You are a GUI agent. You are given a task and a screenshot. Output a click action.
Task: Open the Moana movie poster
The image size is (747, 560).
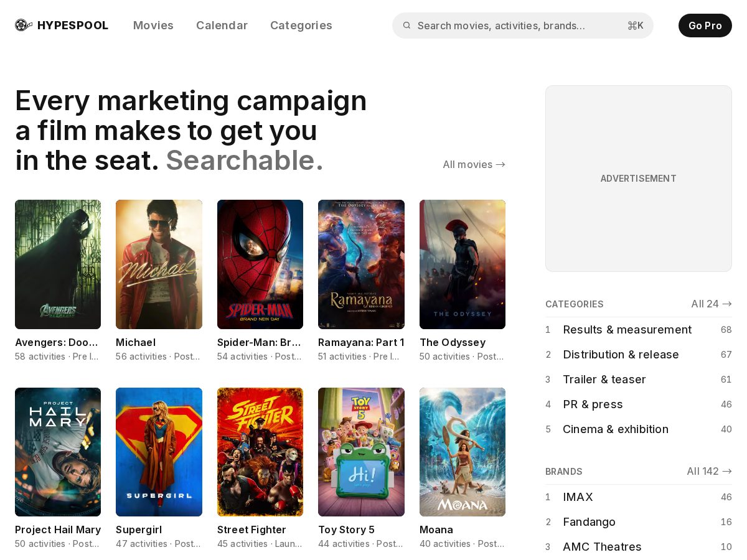click(x=463, y=452)
